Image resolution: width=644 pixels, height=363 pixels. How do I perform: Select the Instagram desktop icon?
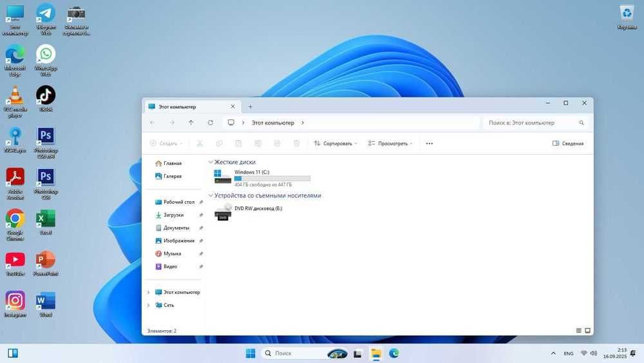(15, 304)
